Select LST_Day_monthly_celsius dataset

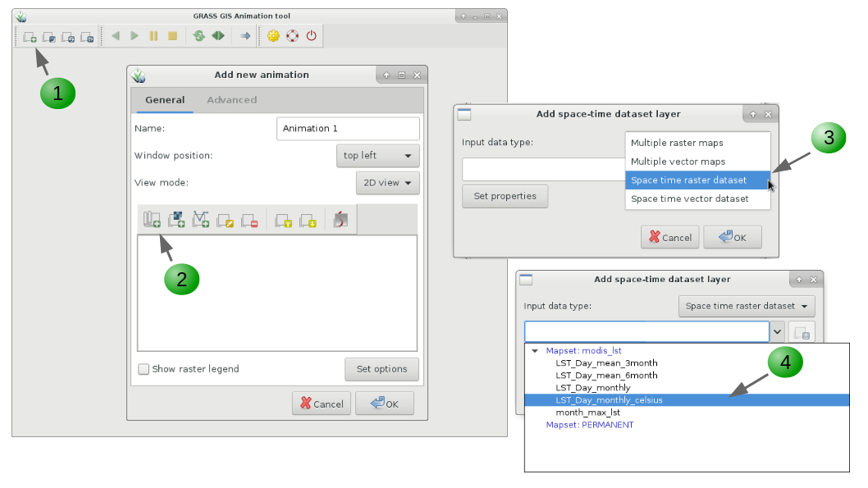tap(687, 400)
